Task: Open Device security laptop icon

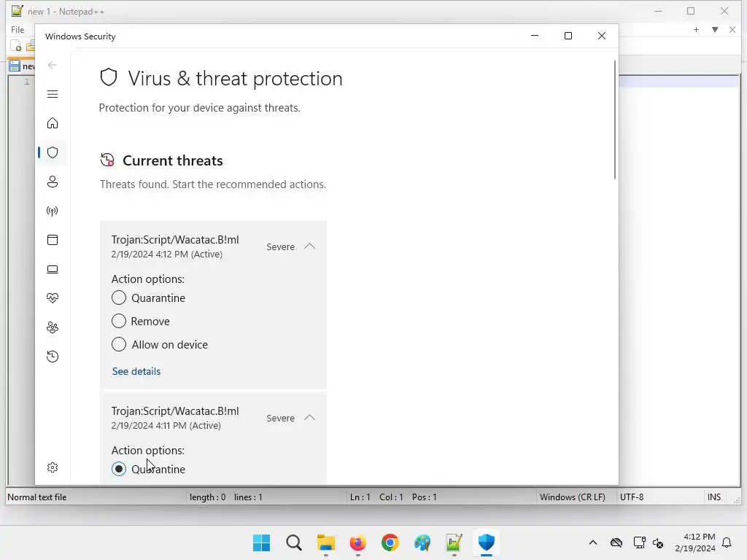Action: [53, 270]
